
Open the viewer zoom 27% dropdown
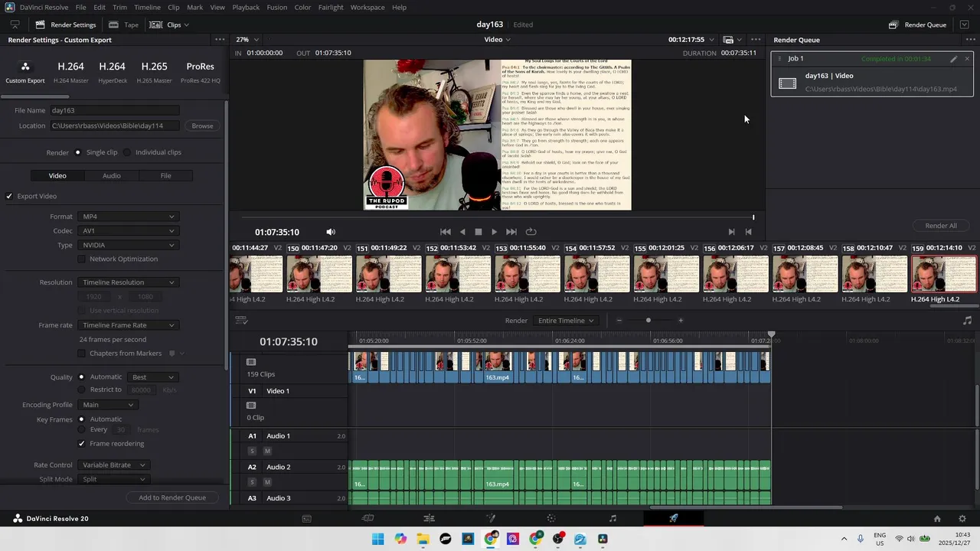pos(247,40)
